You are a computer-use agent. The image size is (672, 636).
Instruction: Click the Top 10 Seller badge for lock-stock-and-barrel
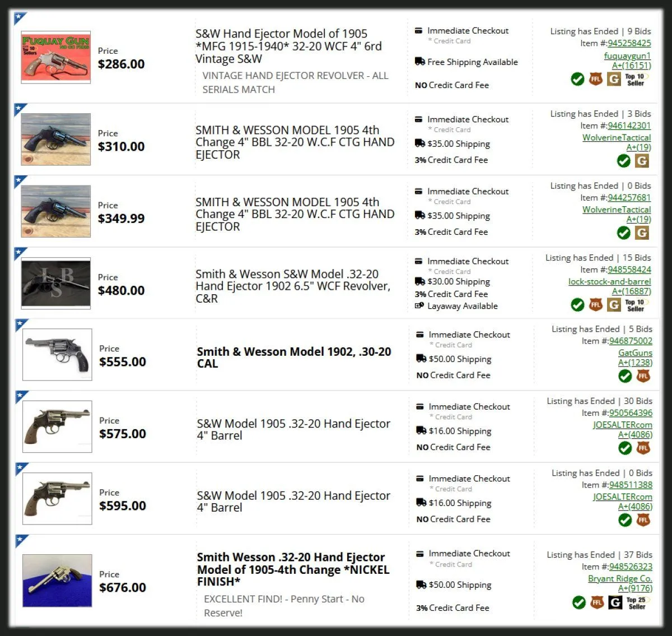tap(637, 305)
